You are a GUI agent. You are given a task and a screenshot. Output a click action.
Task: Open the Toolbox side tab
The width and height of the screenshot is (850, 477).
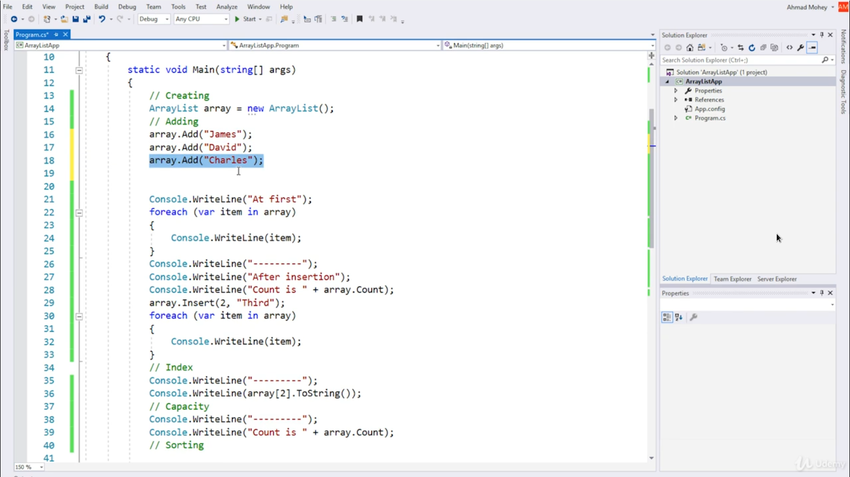(6, 41)
